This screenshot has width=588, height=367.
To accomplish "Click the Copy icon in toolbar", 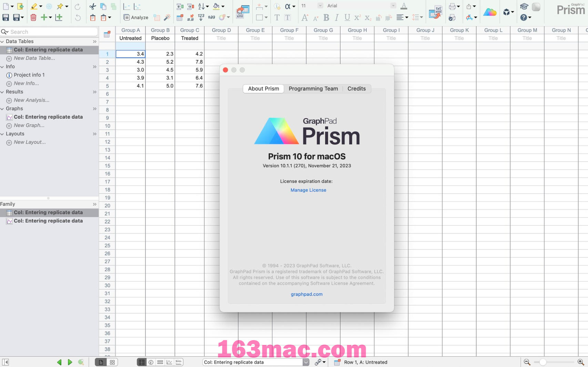I will pyautogui.click(x=103, y=6).
